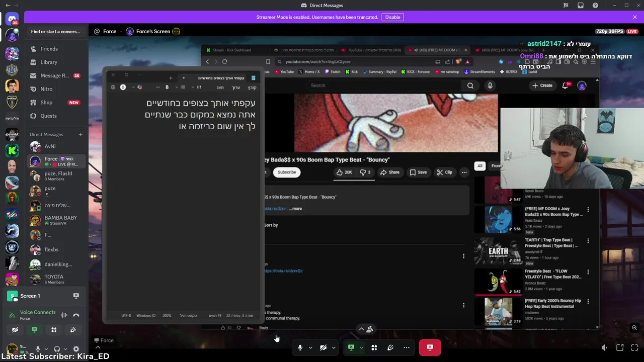The width and height of the screenshot is (644, 362).
Task: Click Find or start a conversation search box
Action: (x=55, y=32)
